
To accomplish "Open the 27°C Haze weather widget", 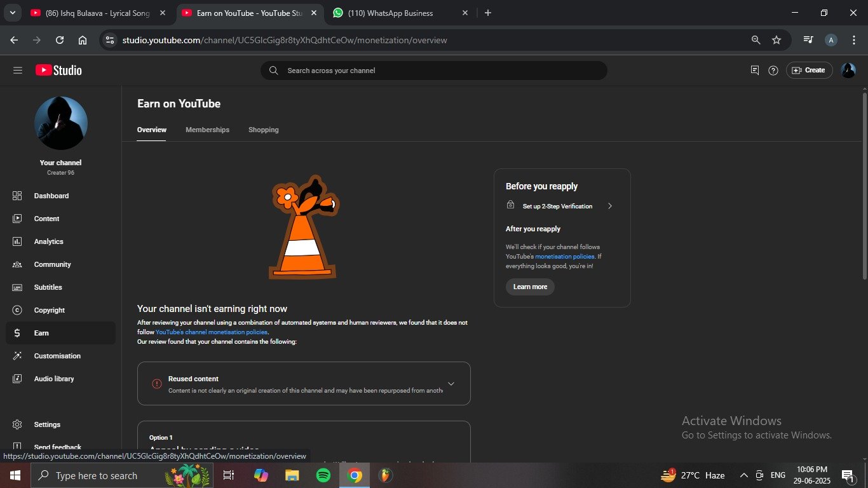I will (693, 475).
